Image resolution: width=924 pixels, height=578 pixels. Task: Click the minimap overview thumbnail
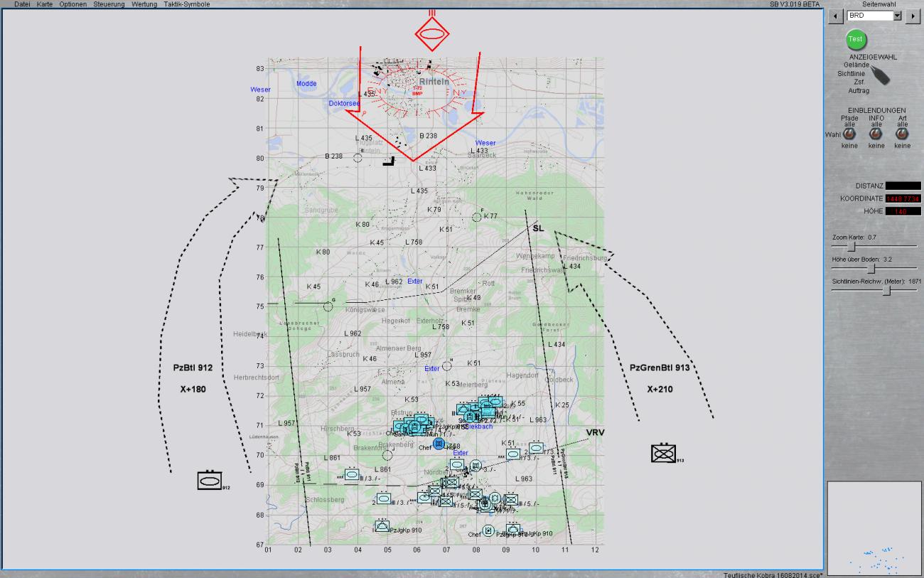[874, 528]
